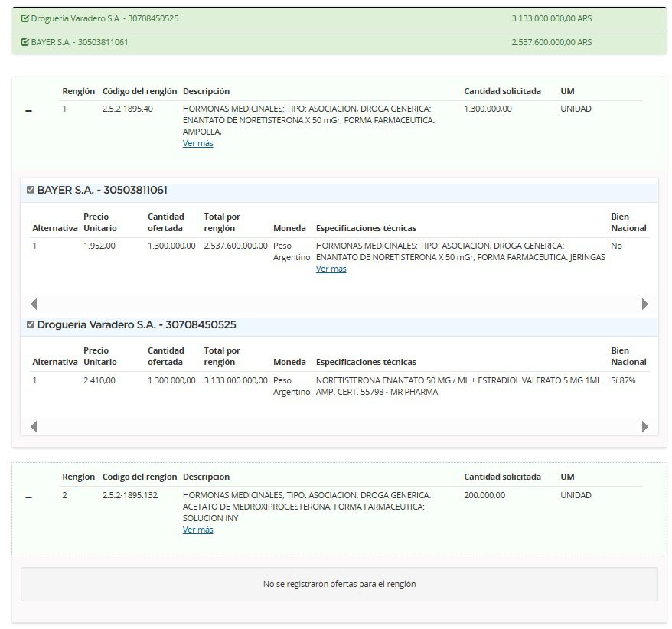Click the BAYER 2.537.600.000,00 ARS summary row
This screenshot has width=672, height=629.
pos(551,43)
